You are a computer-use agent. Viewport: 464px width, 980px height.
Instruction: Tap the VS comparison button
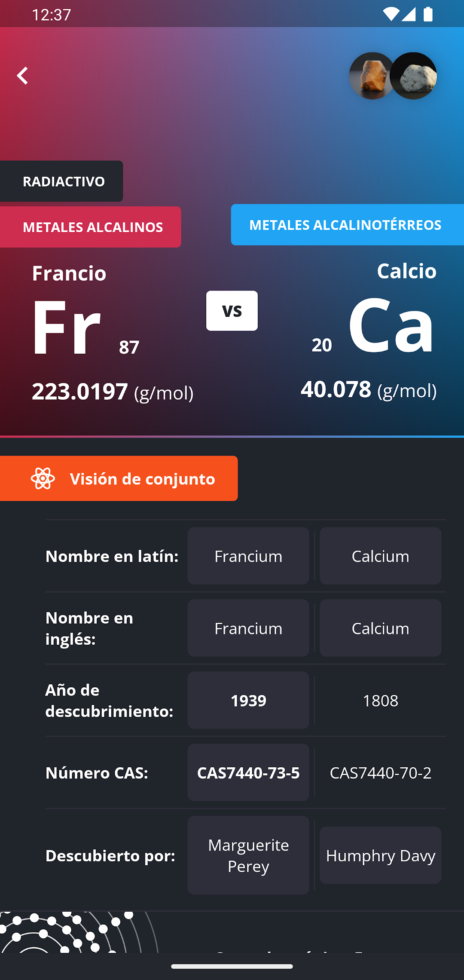[x=232, y=311]
